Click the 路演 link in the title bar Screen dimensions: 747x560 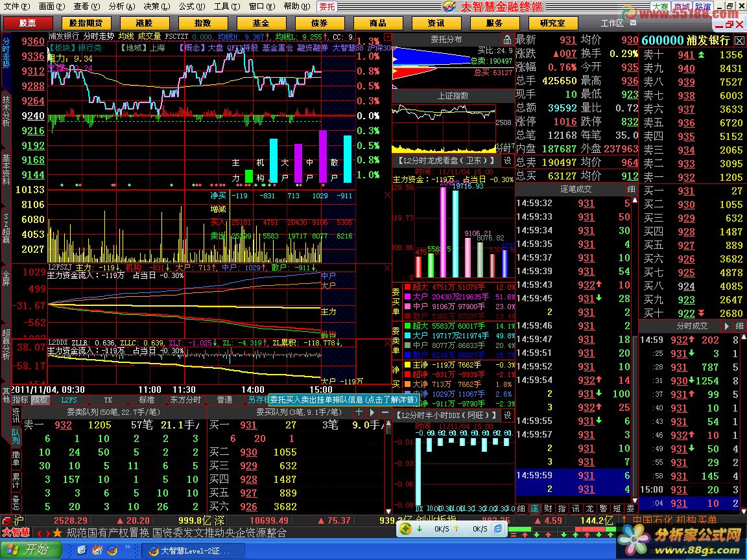703,6
